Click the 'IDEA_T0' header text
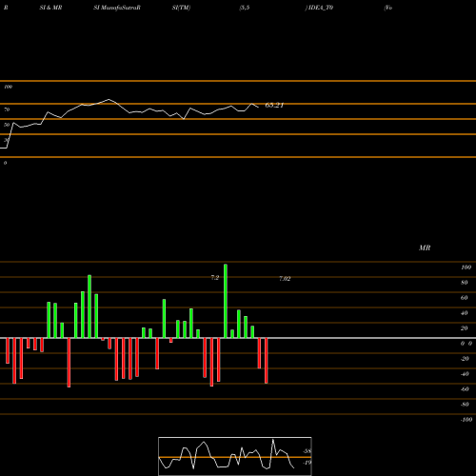Screen dimensions: 476x476 click(x=320, y=8)
